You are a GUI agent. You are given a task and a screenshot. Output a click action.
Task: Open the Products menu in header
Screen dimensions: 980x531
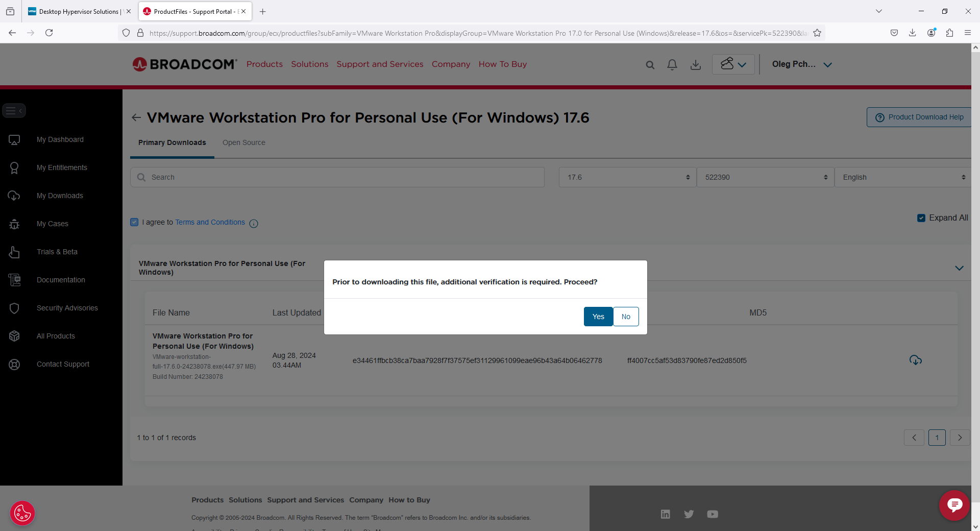coord(264,64)
